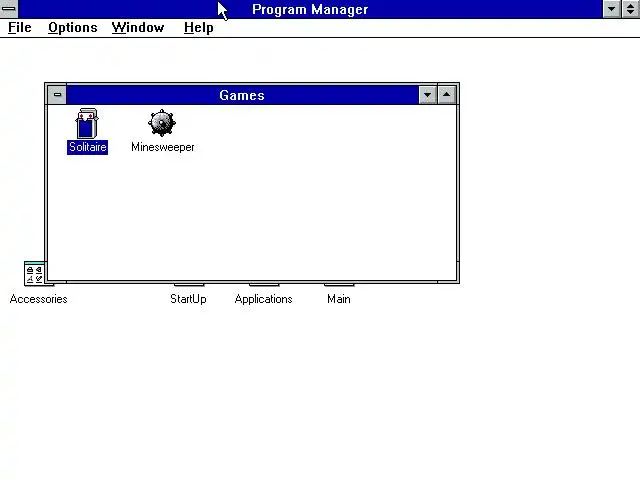The height and width of the screenshot is (480, 640).
Task: Select the Main group label
Action: (x=339, y=299)
